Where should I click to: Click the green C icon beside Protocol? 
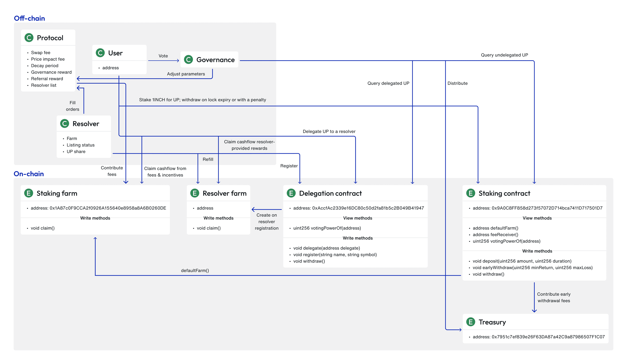(x=29, y=38)
